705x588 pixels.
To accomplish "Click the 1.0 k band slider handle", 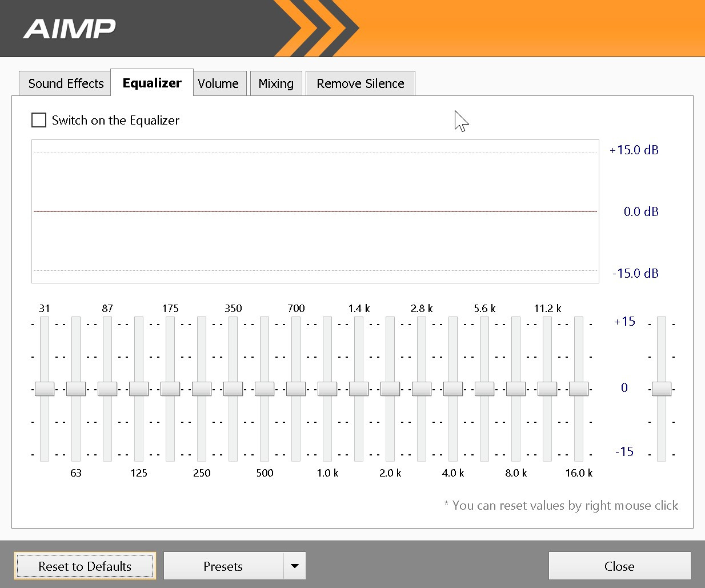I will point(327,389).
